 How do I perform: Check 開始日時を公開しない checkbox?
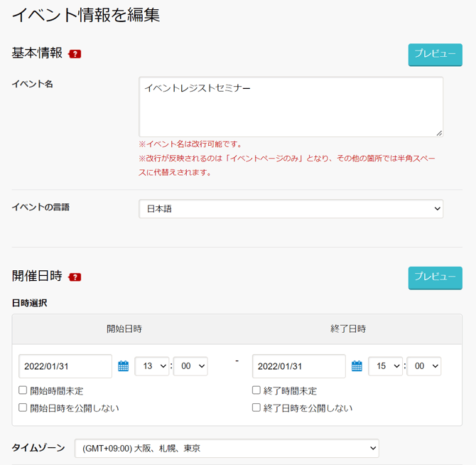[x=23, y=407]
